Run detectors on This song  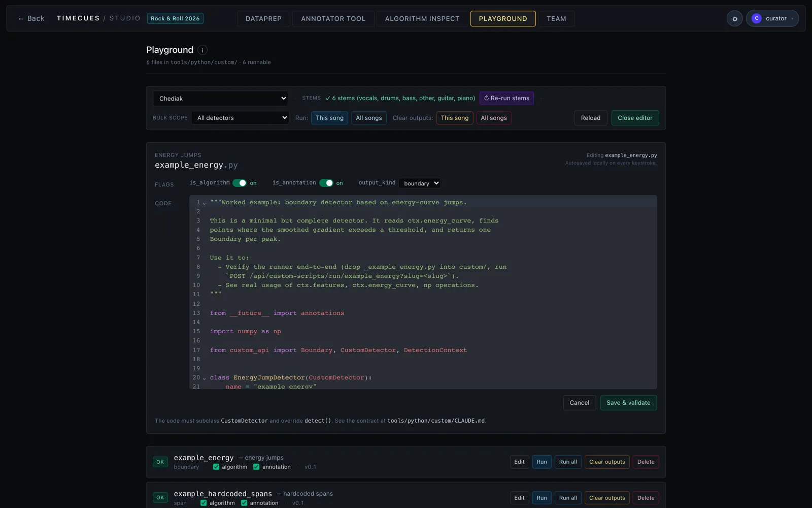click(329, 118)
